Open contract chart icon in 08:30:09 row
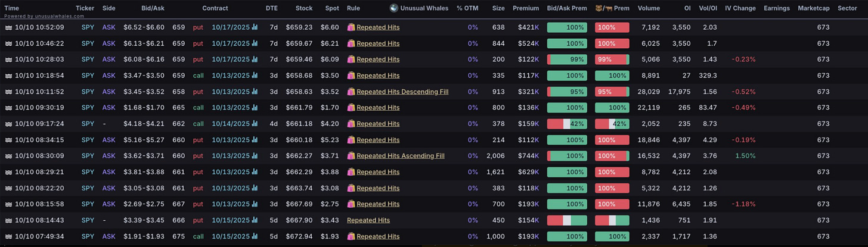 point(255,155)
